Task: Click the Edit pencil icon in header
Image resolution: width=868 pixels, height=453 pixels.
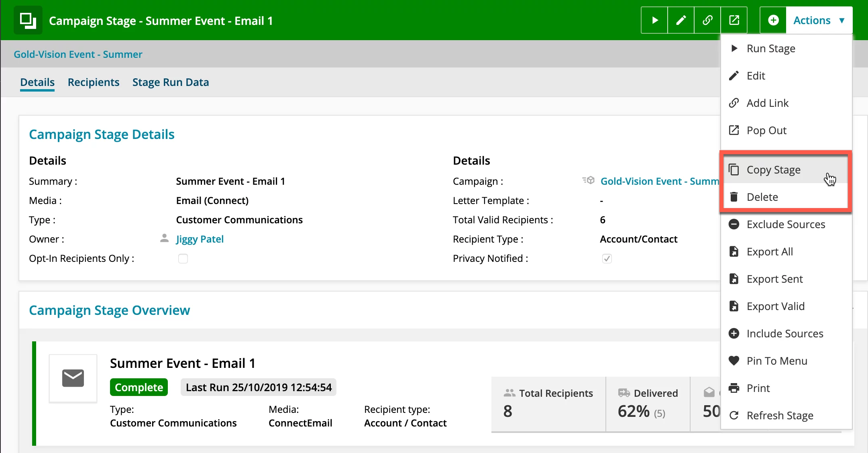Action: (x=681, y=20)
